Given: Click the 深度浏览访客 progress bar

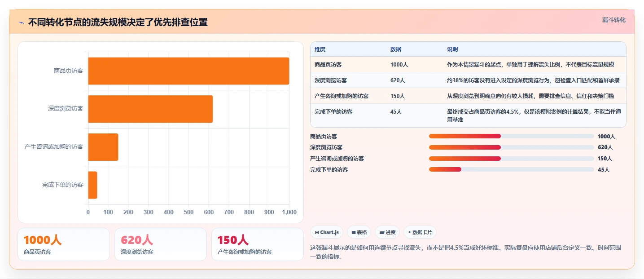Looking at the screenshot, I should [x=512, y=147].
